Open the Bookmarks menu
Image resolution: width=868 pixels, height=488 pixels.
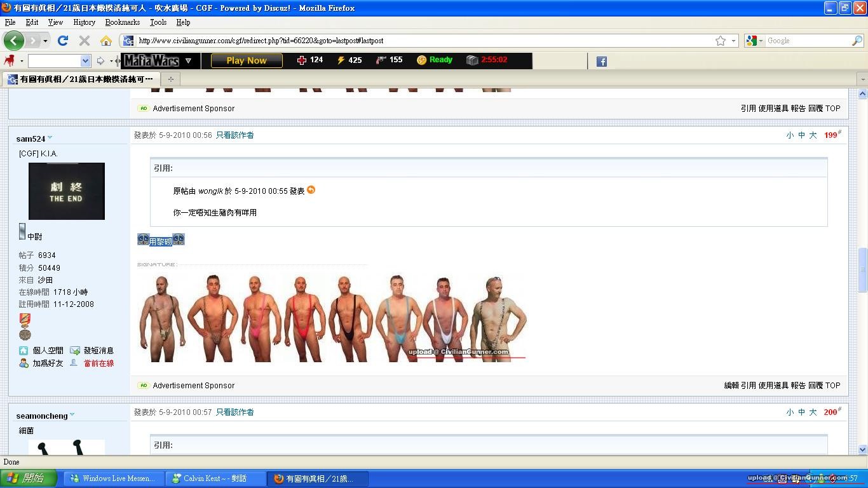click(x=122, y=22)
